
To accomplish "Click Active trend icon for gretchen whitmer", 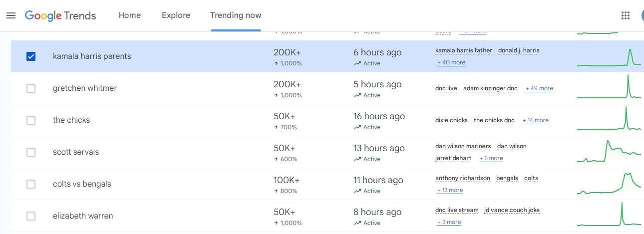I will 357,95.
